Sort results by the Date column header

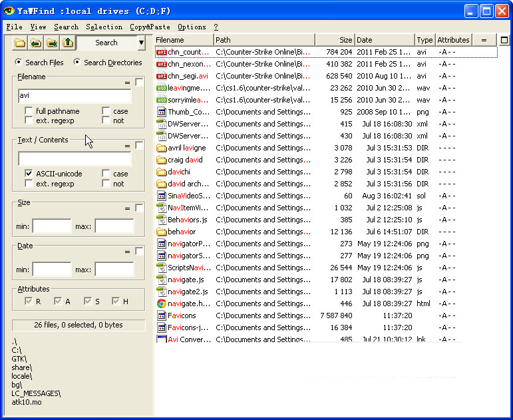click(x=384, y=40)
